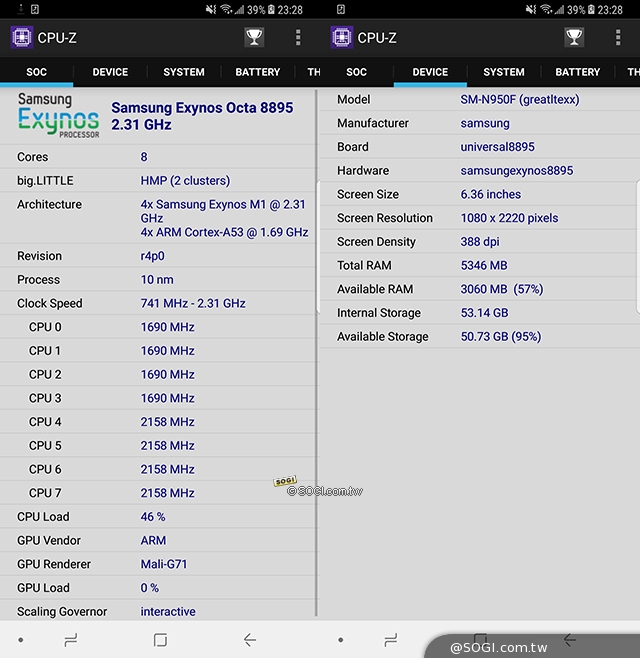Tap the trophy icon in the left screen
The image size is (640, 658).
coord(254,38)
